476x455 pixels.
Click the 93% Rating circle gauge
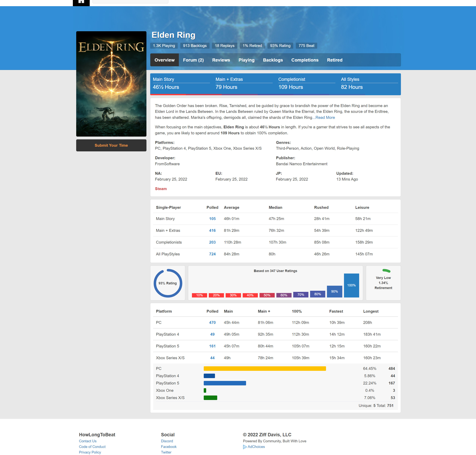pyautogui.click(x=168, y=283)
